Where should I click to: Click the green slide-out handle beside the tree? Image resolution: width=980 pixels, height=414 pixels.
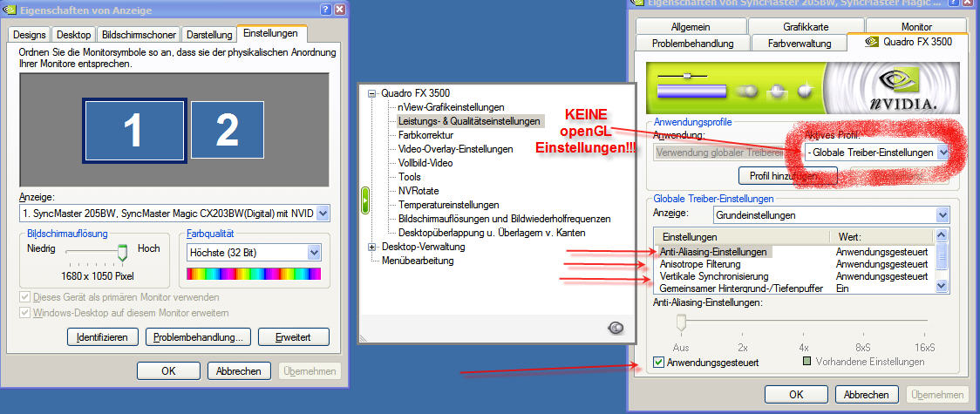(x=365, y=201)
